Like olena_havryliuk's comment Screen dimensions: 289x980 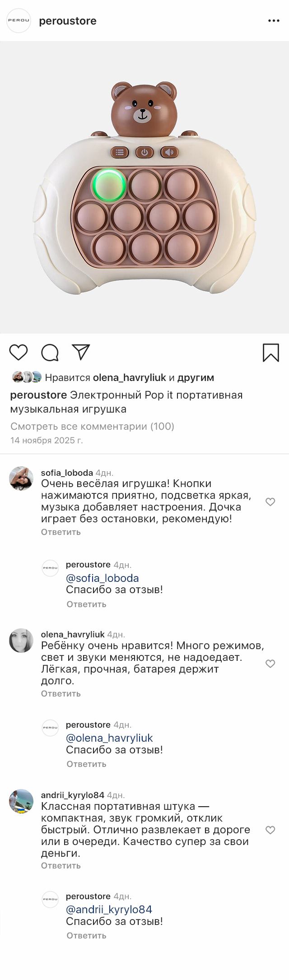(x=270, y=664)
